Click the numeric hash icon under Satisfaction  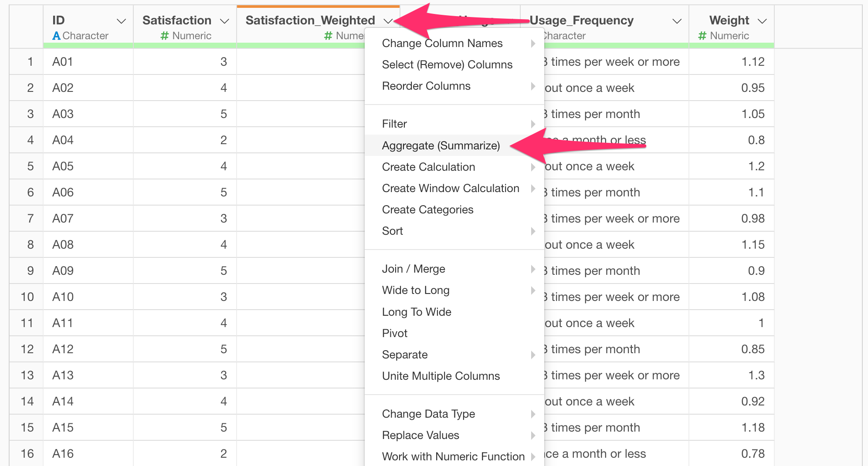pos(164,36)
